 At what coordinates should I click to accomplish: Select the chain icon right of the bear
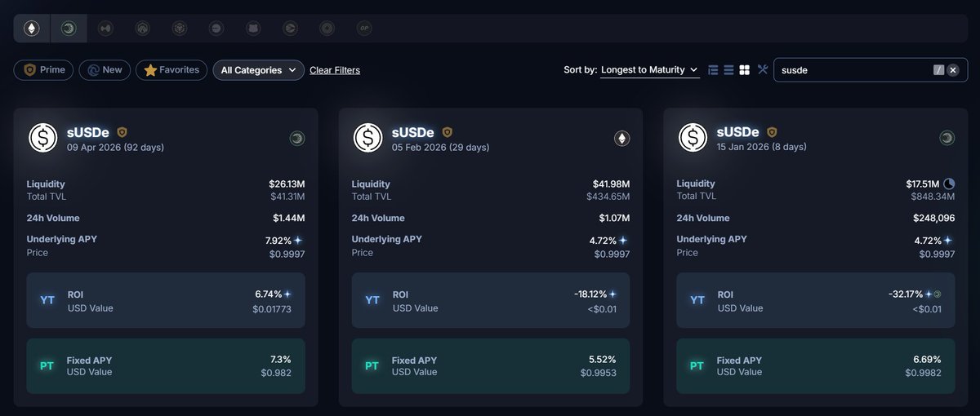290,29
